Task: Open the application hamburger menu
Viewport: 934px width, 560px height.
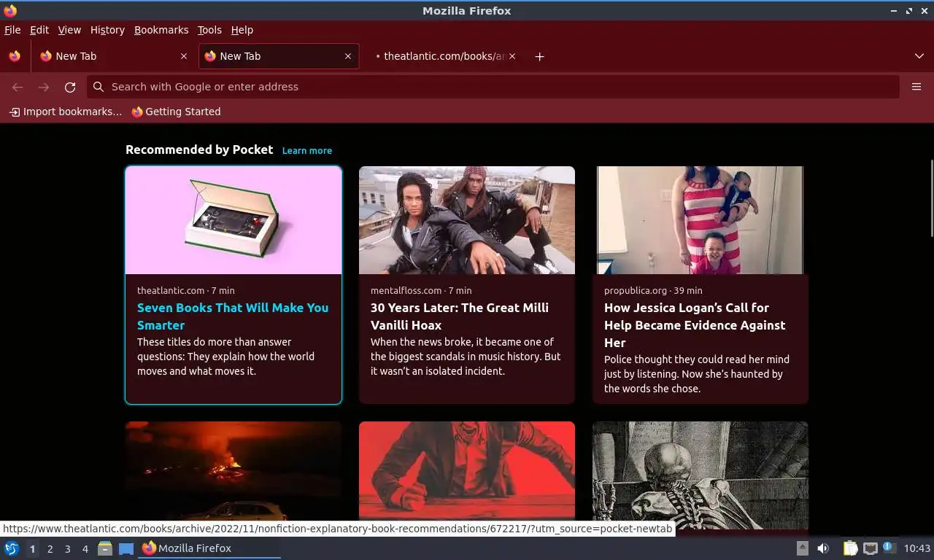Action: tap(916, 87)
